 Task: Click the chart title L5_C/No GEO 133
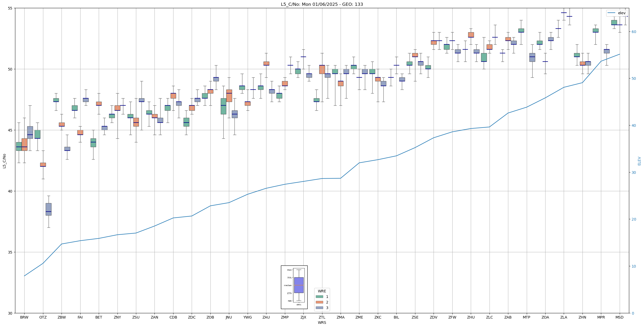pos(322,4)
